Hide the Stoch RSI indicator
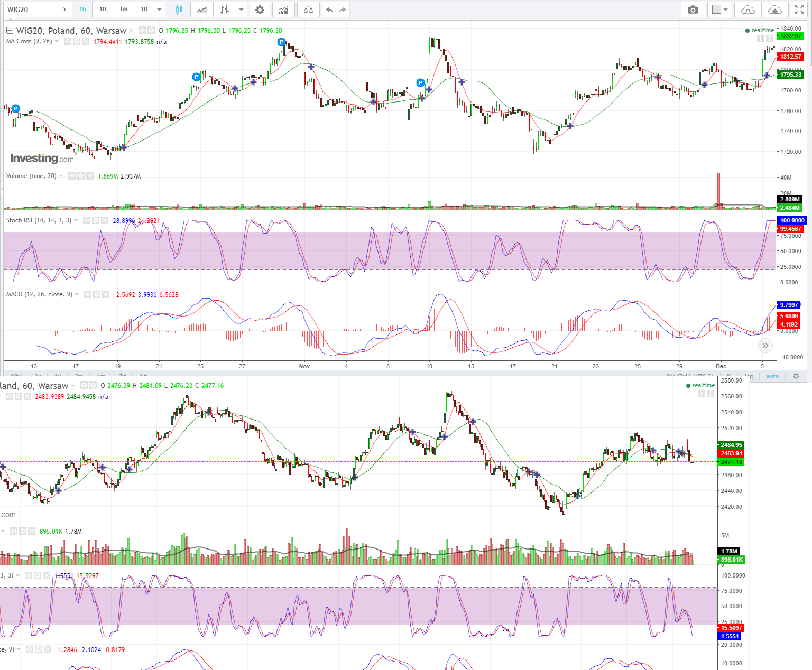This screenshot has height=670, width=812. [87, 220]
